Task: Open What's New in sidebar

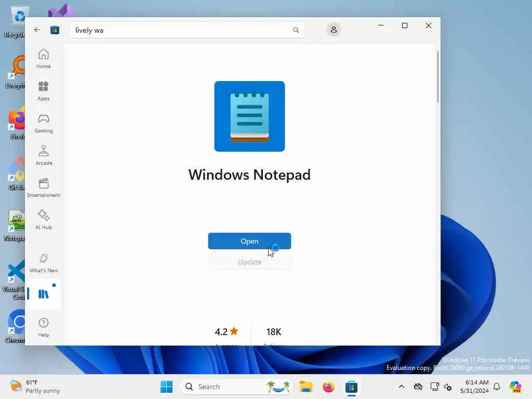Action: click(44, 263)
